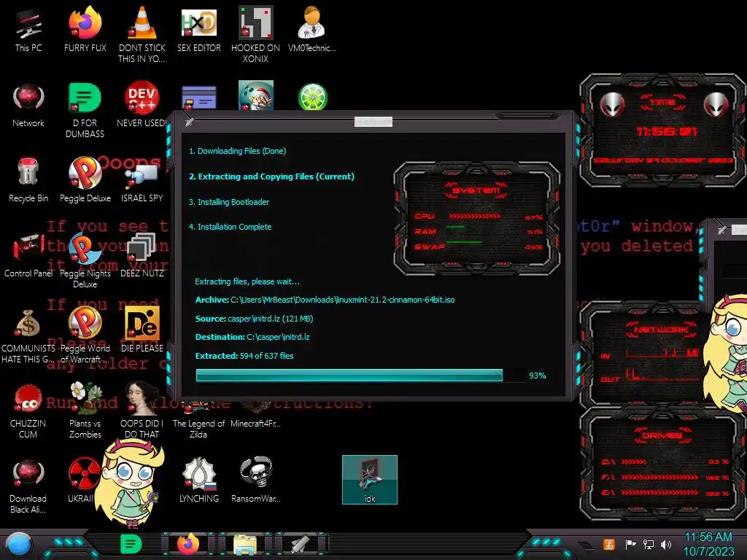
Task: Select the UKRAI... radiation symbol icon
Action: pyautogui.click(x=82, y=481)
